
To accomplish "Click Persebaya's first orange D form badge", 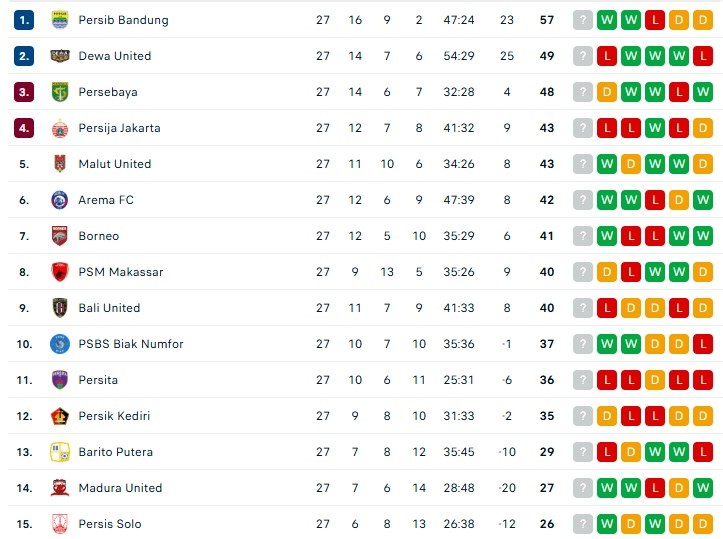I will (x=607, y=92).
